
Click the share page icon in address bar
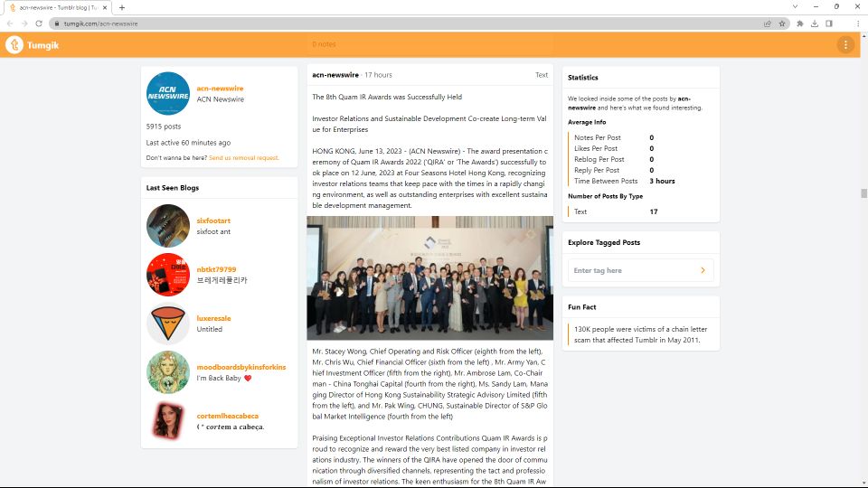pos(768,23)
